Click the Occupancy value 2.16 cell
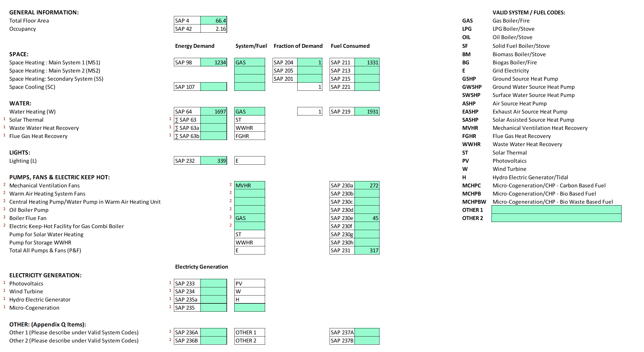This screenshot has width=644, height=352. (213, 29)
